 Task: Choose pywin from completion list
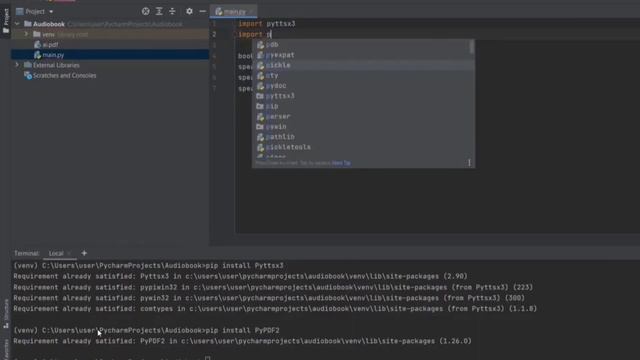363,127
